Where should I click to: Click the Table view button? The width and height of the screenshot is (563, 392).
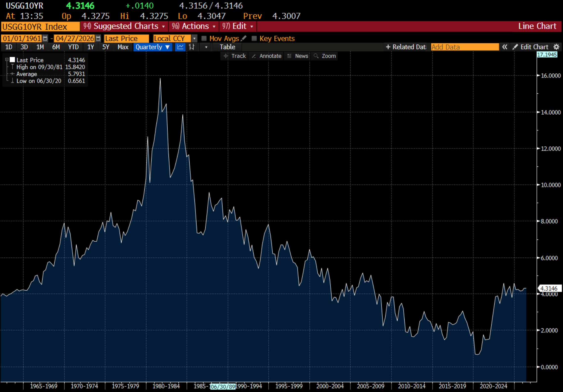[x=227, y=47]
